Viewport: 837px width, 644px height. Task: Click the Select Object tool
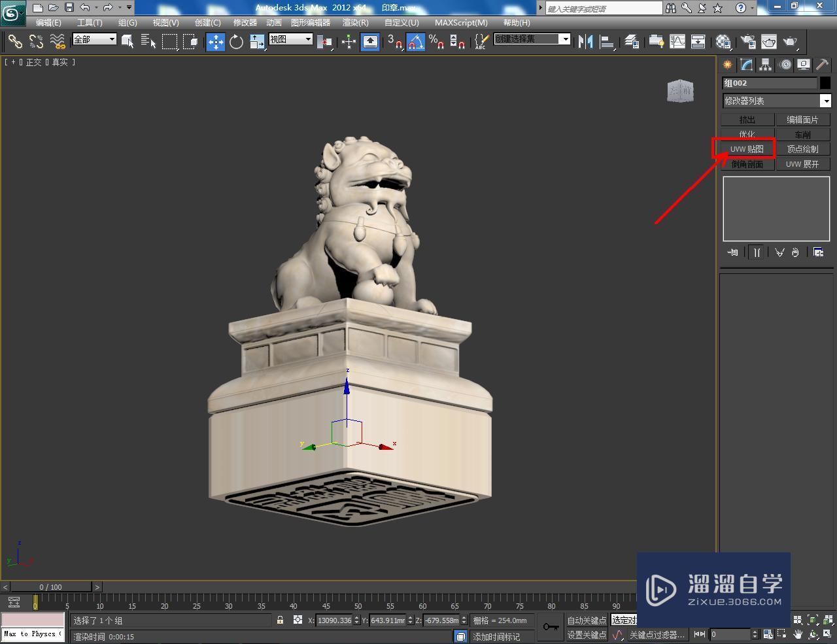tap(128, 42)
